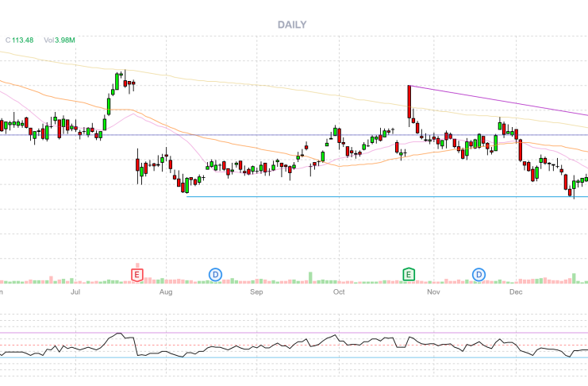588x386 pixels.
Task: Select the blue horizontal resistance line
Action: coord(238,135)
